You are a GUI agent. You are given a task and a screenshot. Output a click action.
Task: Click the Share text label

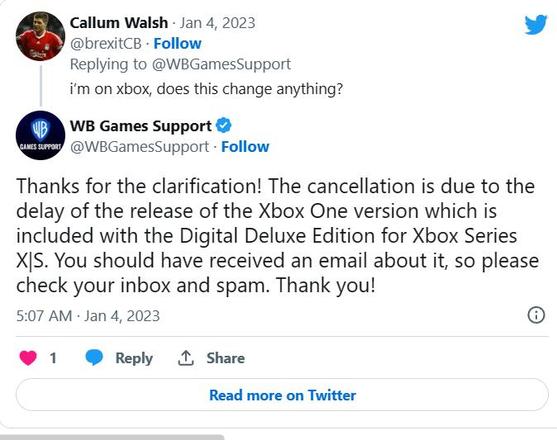(226, 358)
